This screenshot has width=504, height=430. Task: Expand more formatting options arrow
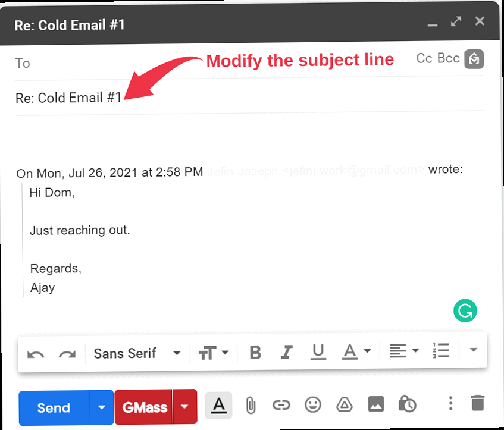pyautogui.click(x=474, y=350)
